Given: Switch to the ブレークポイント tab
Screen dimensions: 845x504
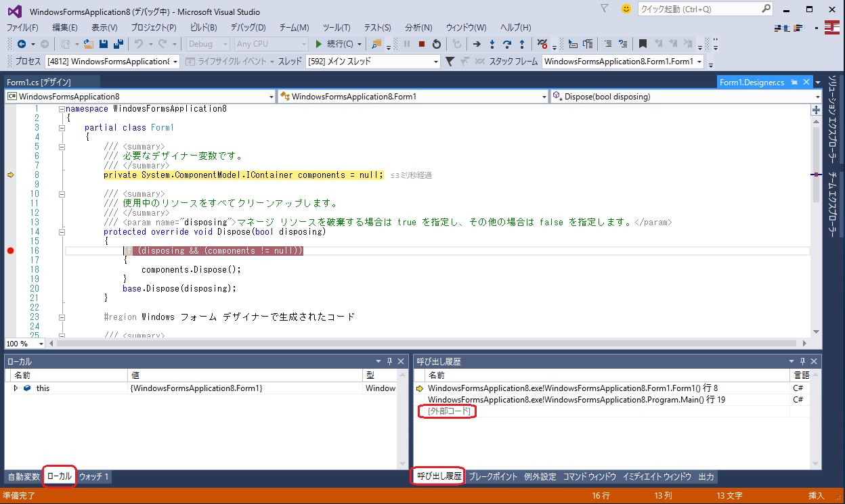Looking at the screenshot, I should tap(493, 477).
